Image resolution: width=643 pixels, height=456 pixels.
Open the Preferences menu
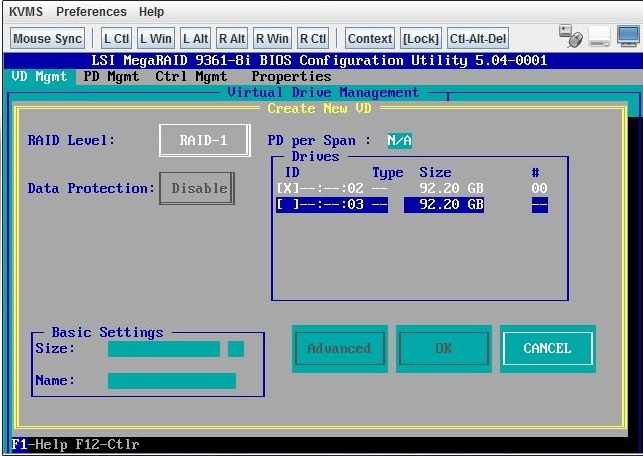pyautogui.click(x=91, y=11)
